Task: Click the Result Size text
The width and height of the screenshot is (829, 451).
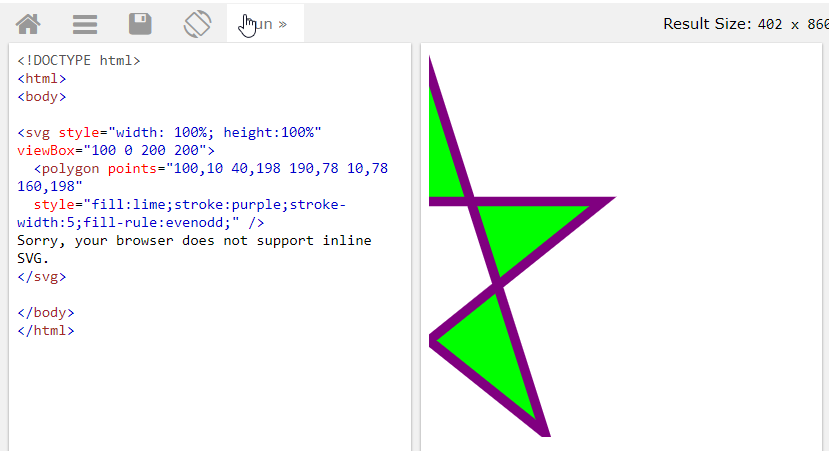Action: (745, 24)
